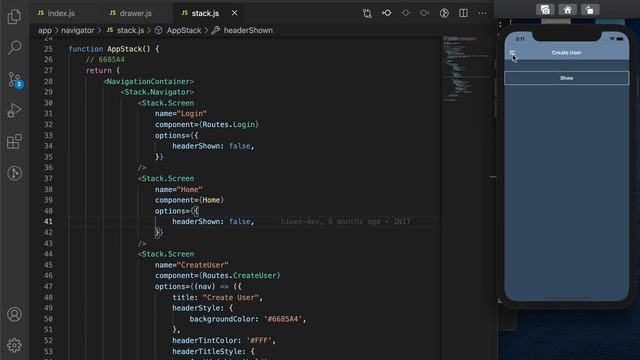Click the navigator breadcrumb segment
Image resolution: width=640 pixels, height=360 pixels.
click(x=78, y=30)
